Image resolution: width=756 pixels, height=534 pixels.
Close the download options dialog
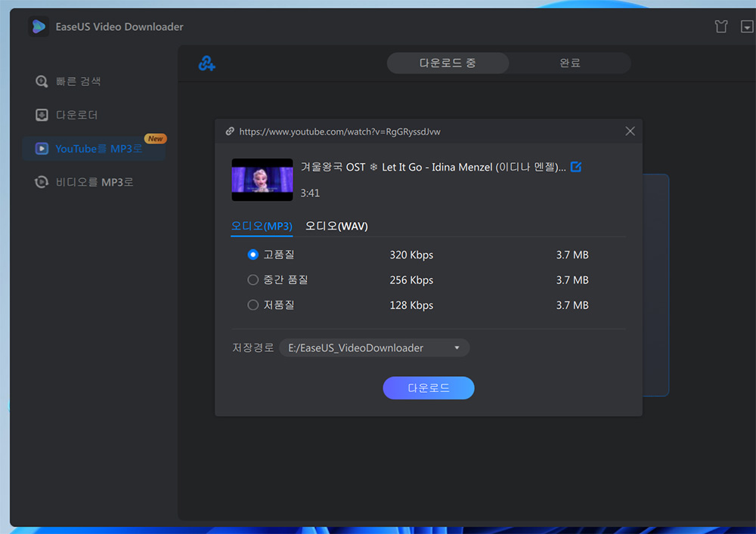tap(630, 131)
